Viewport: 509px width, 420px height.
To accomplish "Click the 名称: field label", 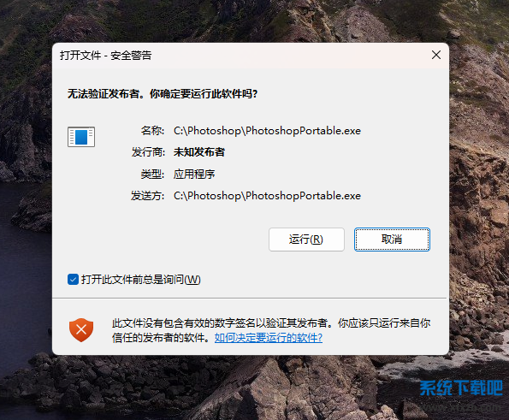I will 152,131.
